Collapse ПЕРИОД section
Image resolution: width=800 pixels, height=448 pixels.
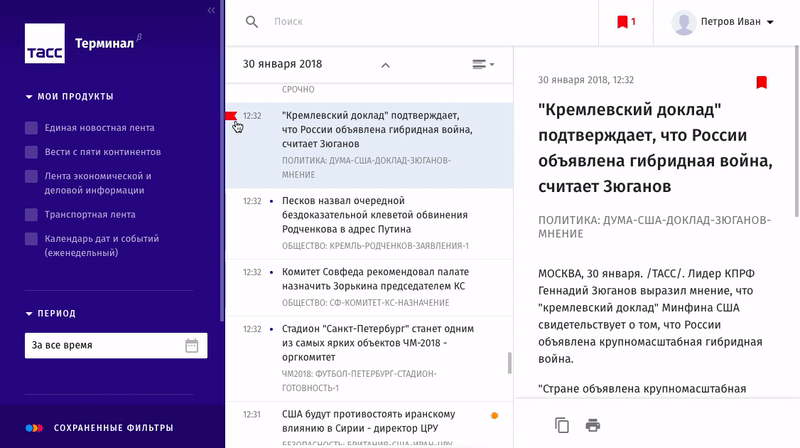pyautogui.click(x=51, y=313)
